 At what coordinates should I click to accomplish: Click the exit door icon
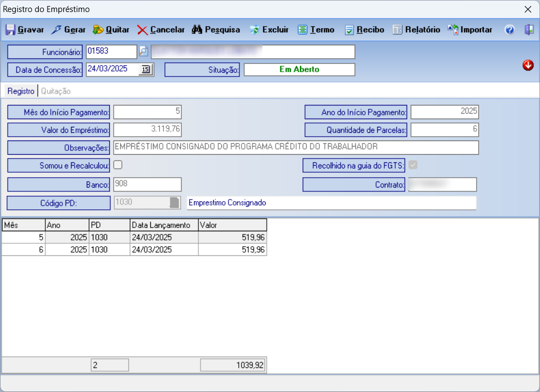click(529, 30)
